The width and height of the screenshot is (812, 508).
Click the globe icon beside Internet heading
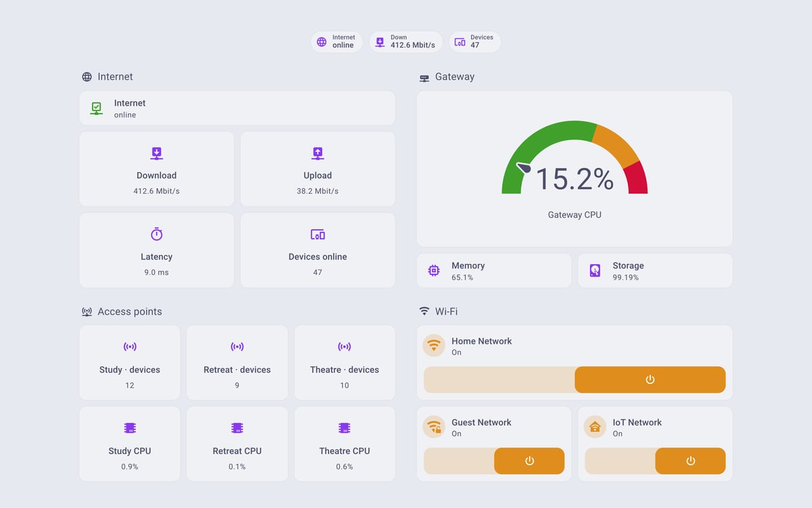(87, 77)
